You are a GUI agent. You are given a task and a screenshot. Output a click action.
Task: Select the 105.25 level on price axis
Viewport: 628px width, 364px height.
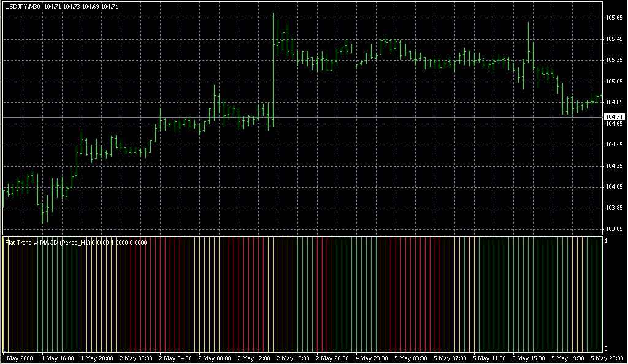(613, 60)
